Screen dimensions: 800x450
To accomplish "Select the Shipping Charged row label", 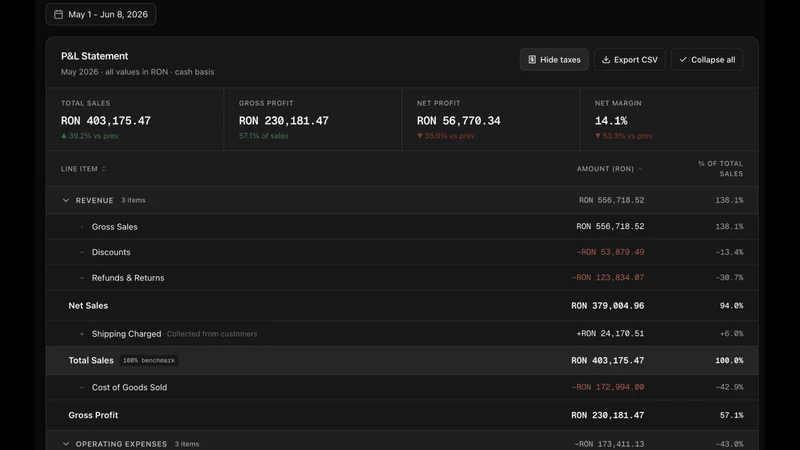I will tap(127, 334).
